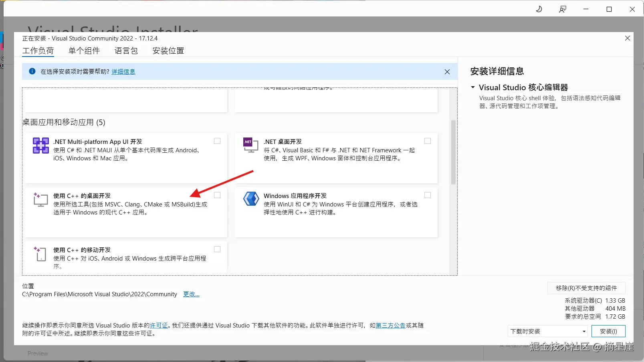644x362 pixels.
Task: Enable 使用 C++ 的桌面开发 workload checkbox
Action: (x=217, y=195)
